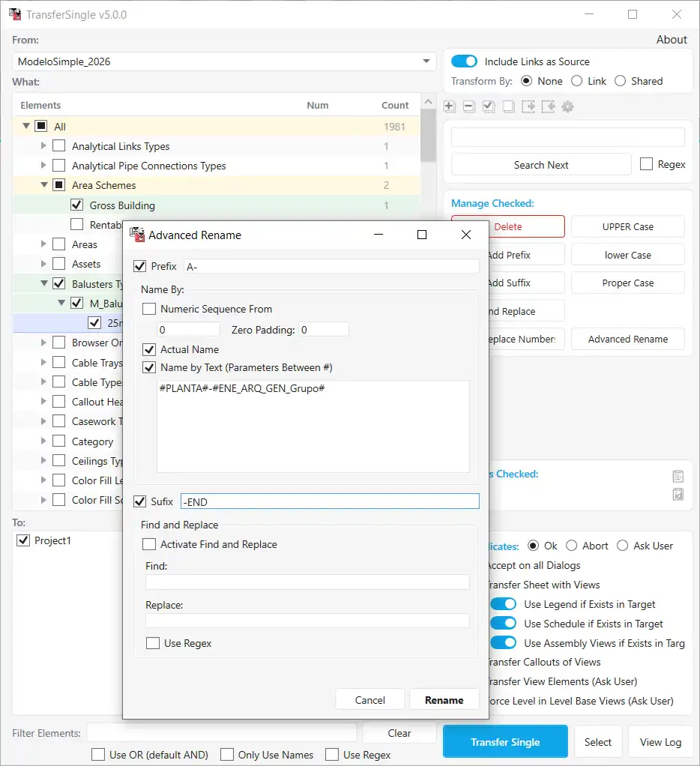
Task: Expand Analytical Links Types node
Action: coord(43,146)
